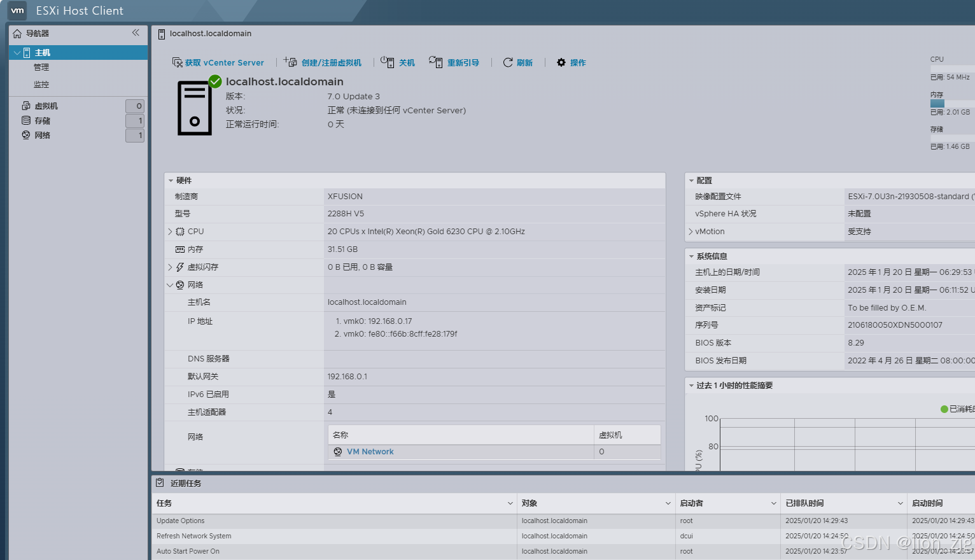Click the navigator home icon
The height and width of the screenshot is (560, 975).
pos(17,34)
